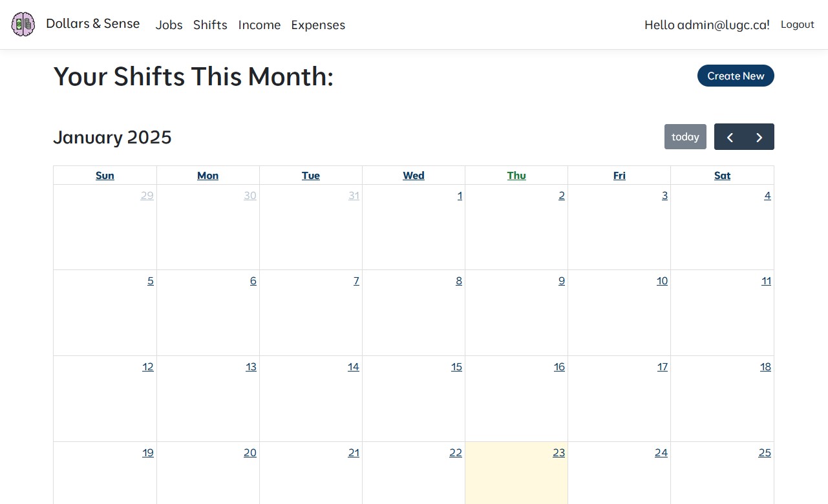Click January 5 on the calendar

click(150, 280)
